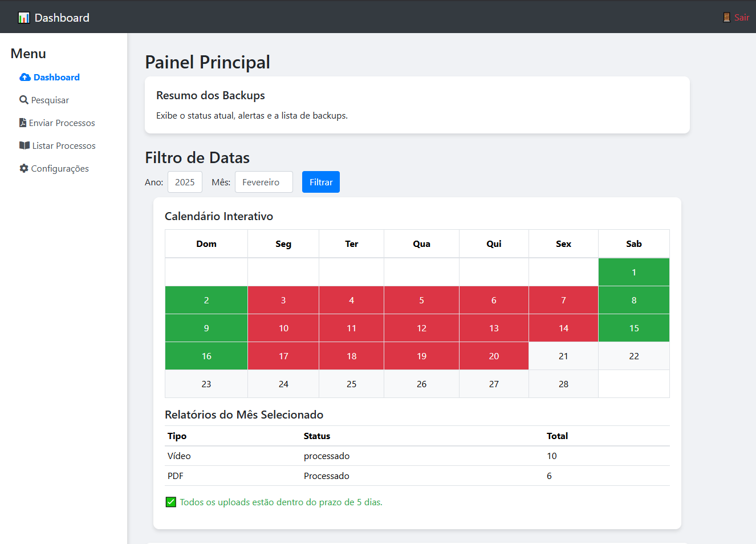Screen dimensions: 756x544
Task: Open the Ano year dropdown
Action: (185, 182)
